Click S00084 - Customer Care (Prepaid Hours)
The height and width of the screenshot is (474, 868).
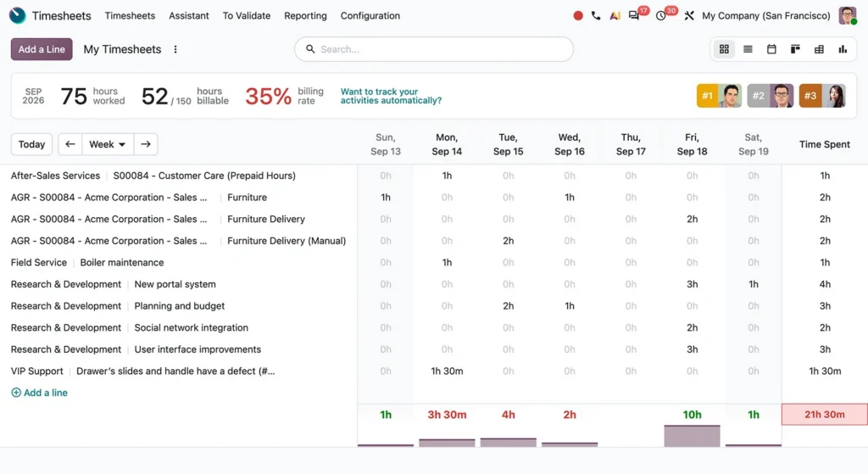[204, 176]
